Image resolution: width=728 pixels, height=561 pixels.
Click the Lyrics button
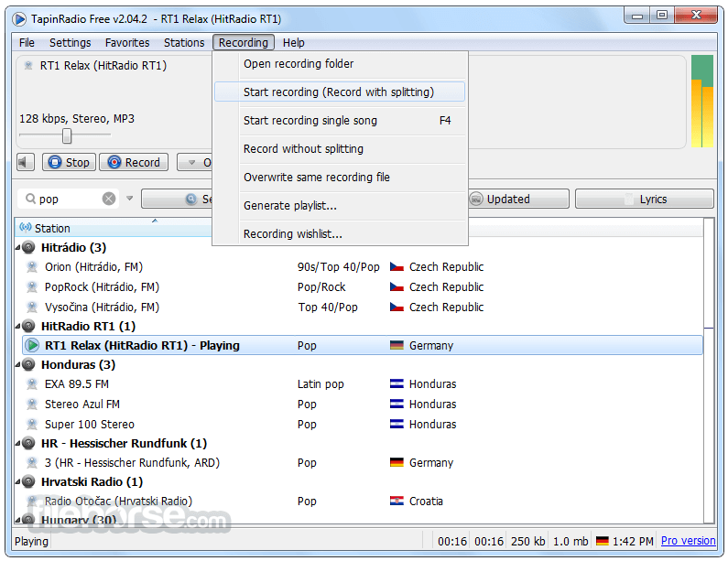tap(645, 200)
